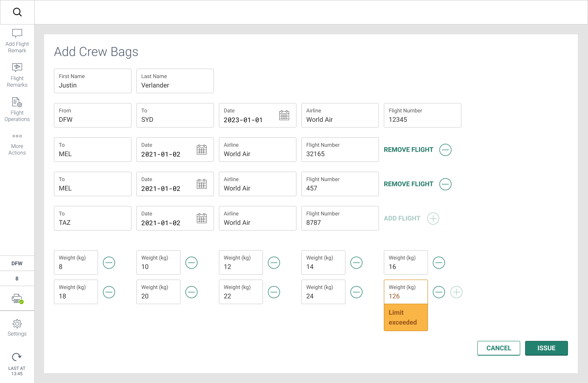588x383 pixels.
Task: Edit Airline field in flight 457 row
Action: coord(258,184)
